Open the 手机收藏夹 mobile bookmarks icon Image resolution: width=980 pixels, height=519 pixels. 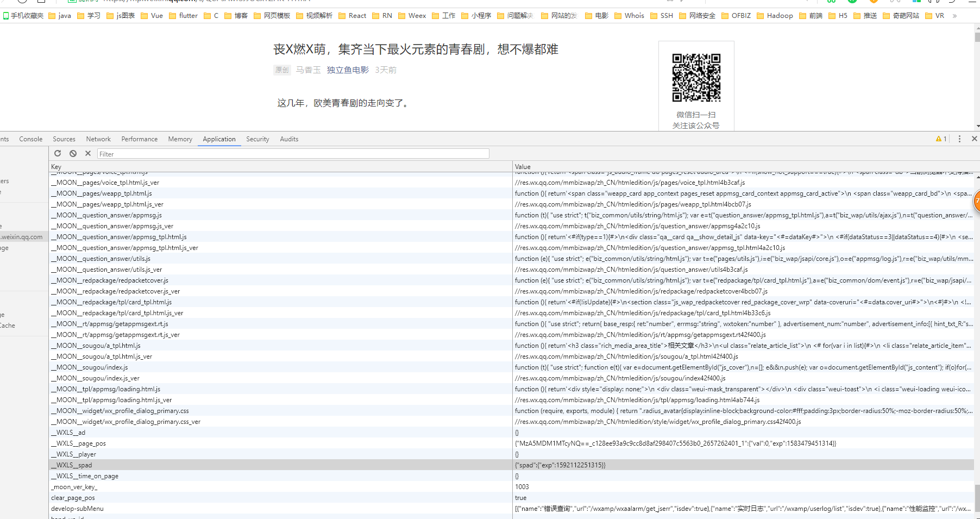click(23, 16)
